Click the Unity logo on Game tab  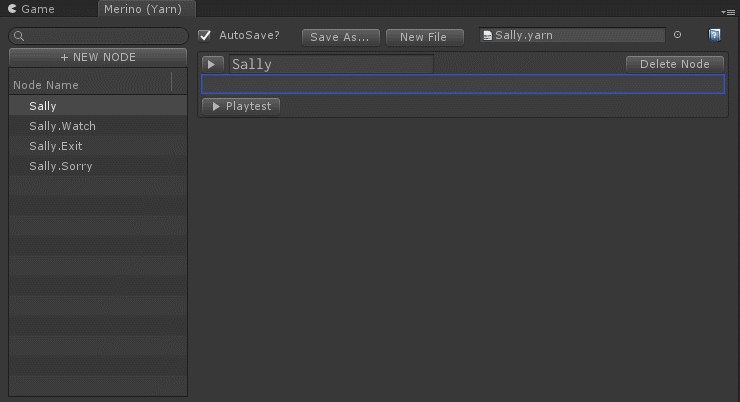13,9
